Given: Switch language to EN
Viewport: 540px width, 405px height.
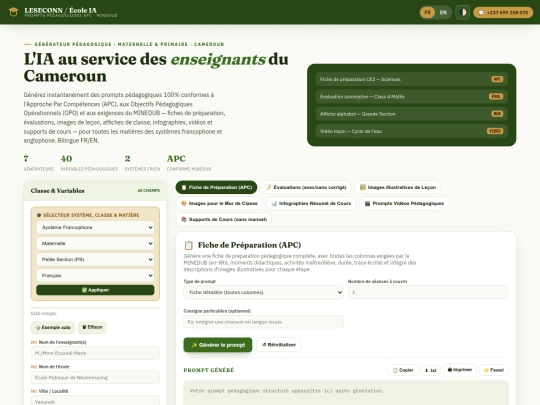Looking at the screenshot, I should click(443, 12).
